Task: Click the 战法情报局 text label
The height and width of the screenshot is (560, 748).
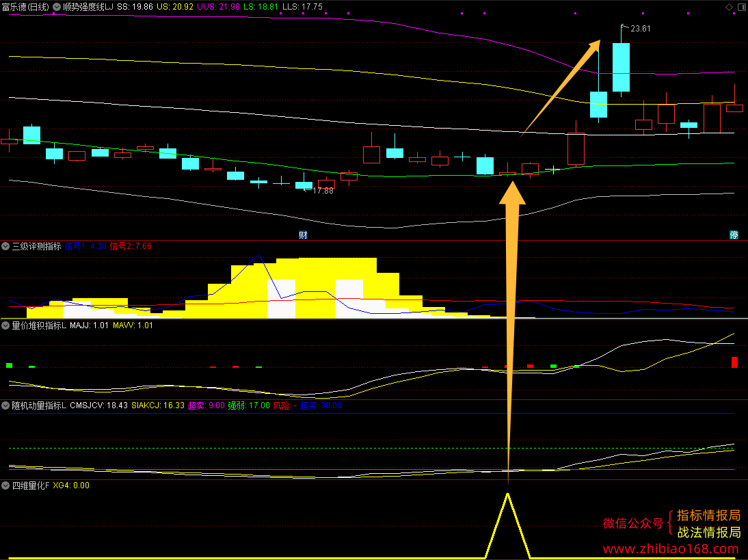Action: (x=708, y=532)
